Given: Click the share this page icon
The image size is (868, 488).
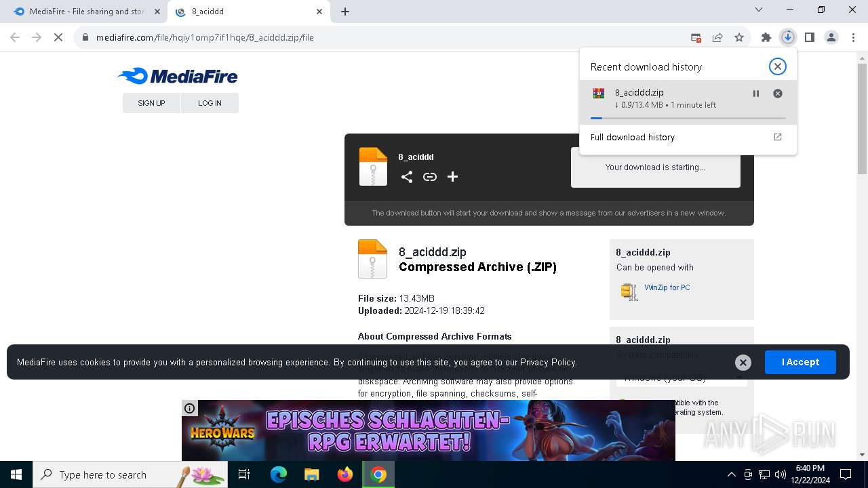Looking at the screenshot, I should (717, 37).
